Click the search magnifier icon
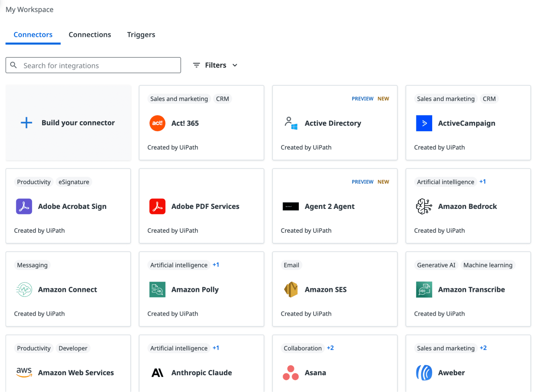The image size is (542, 392). tap(13, 65)
